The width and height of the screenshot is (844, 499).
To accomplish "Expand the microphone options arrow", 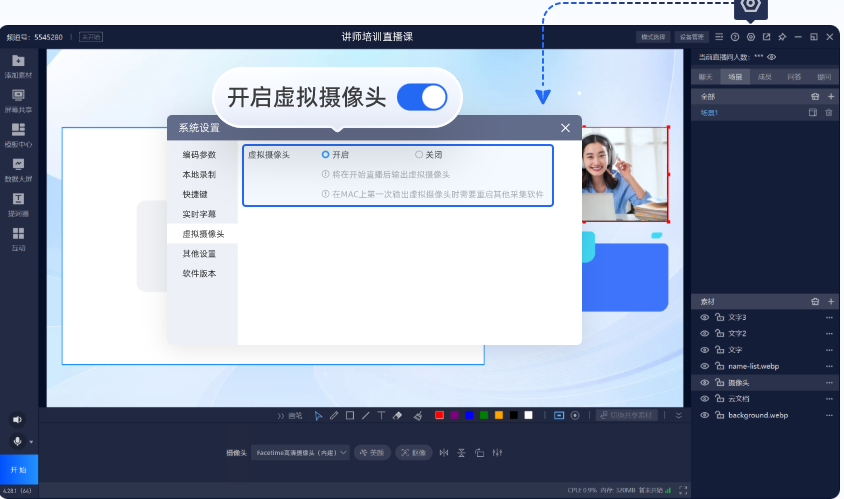I will pos(31,442).
